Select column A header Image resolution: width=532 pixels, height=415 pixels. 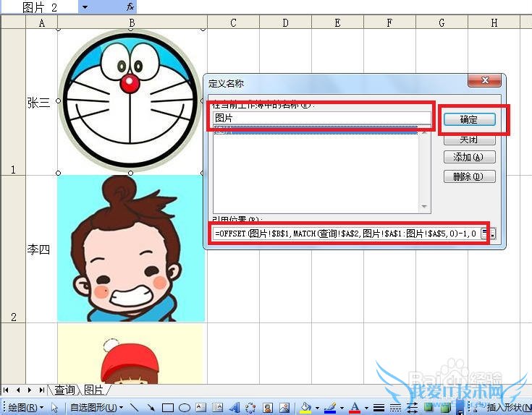(x=42, y=22)
